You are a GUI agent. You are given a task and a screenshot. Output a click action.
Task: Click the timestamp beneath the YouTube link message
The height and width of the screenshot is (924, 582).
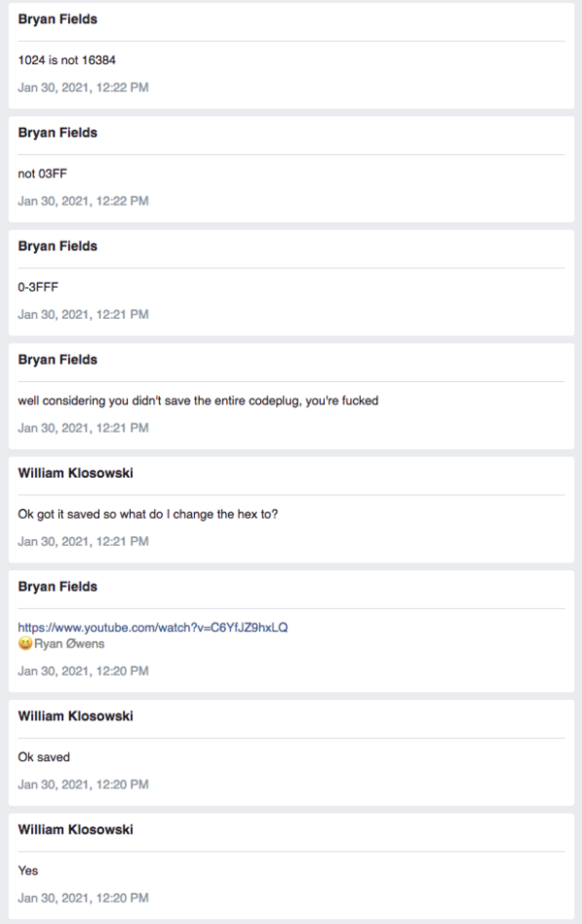click(82, 671)
